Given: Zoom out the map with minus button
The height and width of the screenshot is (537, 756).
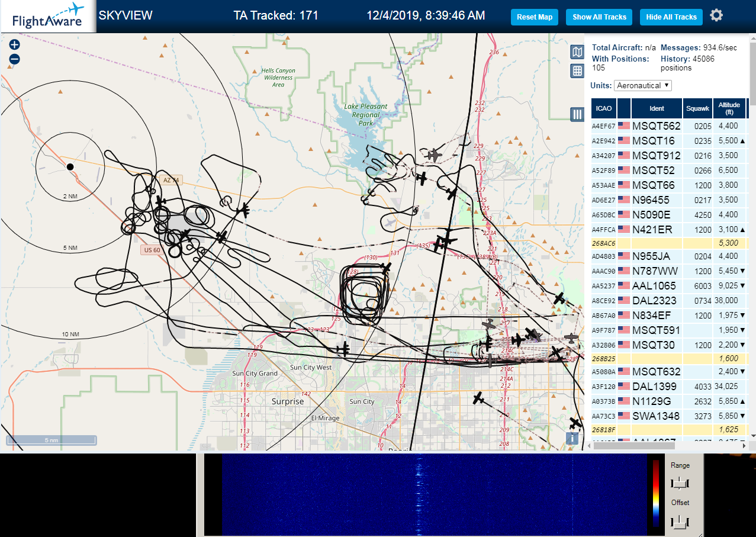Looking at the screenshot, I should (x=15, y=59).
